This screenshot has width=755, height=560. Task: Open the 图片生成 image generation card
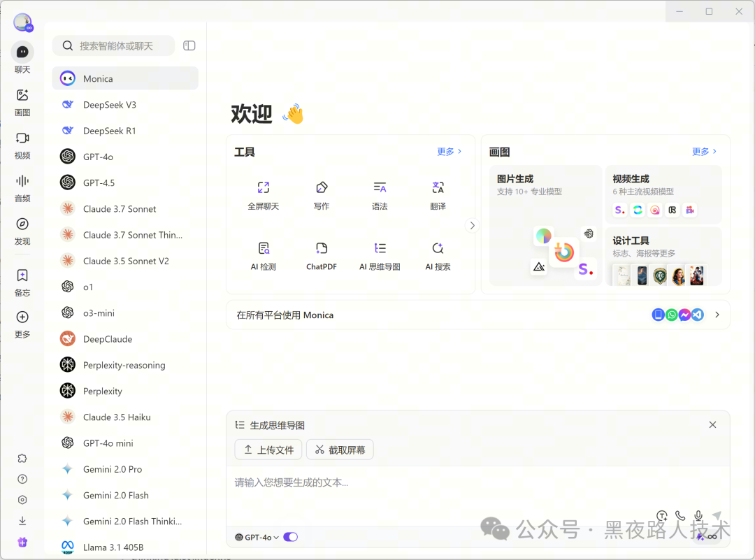coord(545,225)
